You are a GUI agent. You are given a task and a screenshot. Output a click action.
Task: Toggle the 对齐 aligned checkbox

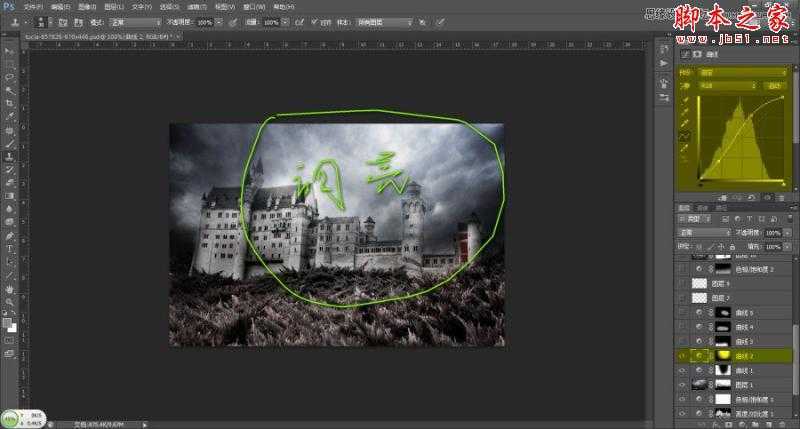click(x=314, y=22)
